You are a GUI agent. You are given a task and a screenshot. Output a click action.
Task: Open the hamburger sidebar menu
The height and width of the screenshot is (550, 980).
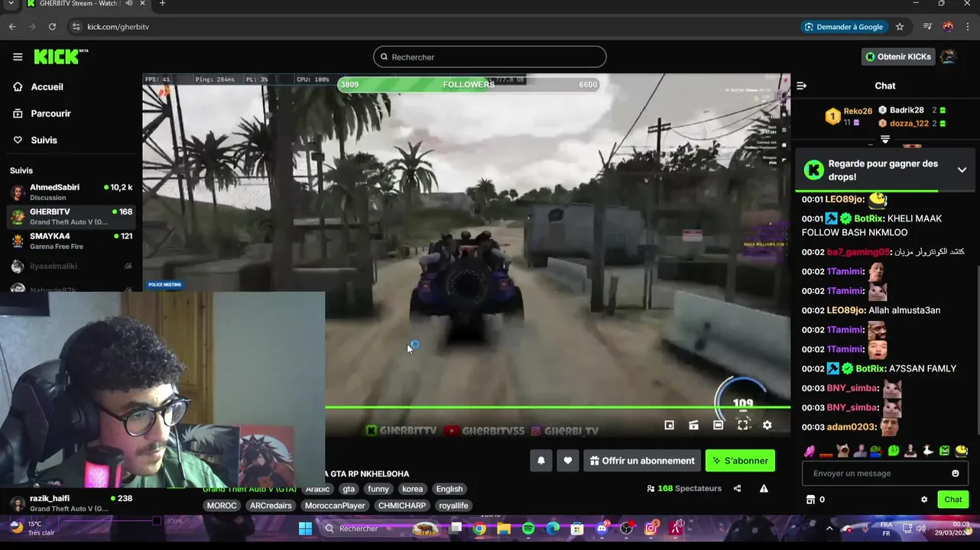coord(18,57)
